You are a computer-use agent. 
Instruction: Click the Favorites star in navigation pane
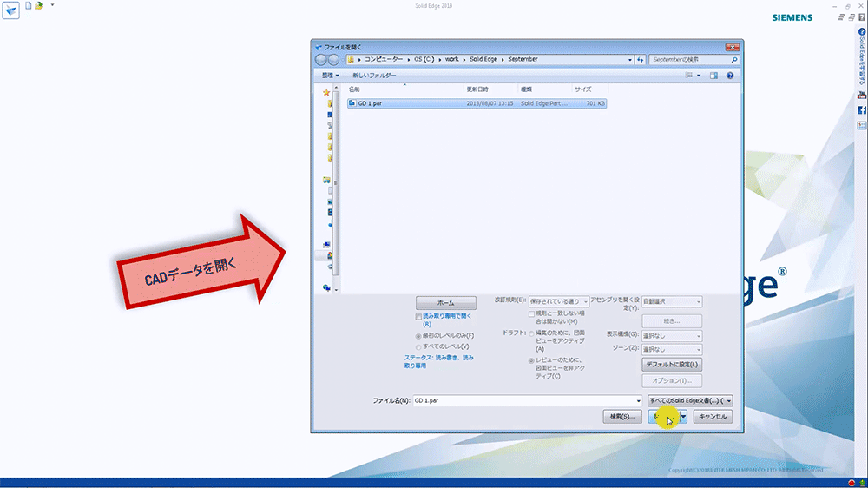tap(326, 93)
